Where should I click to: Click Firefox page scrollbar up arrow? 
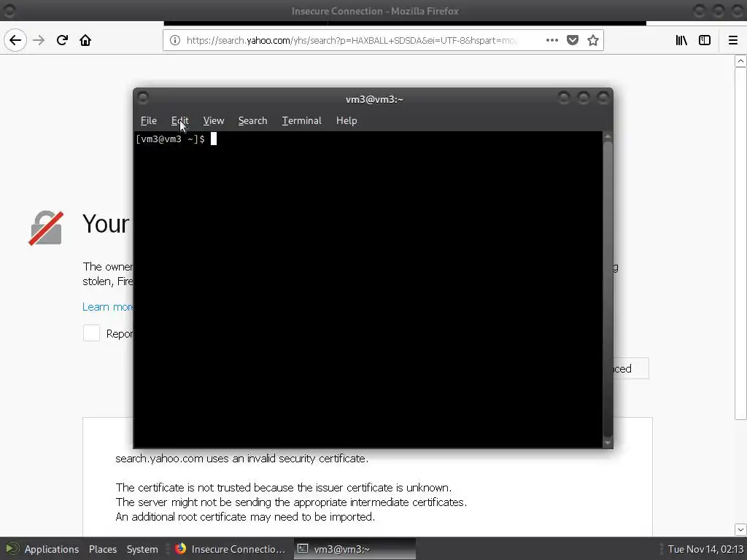click(740, 61)
